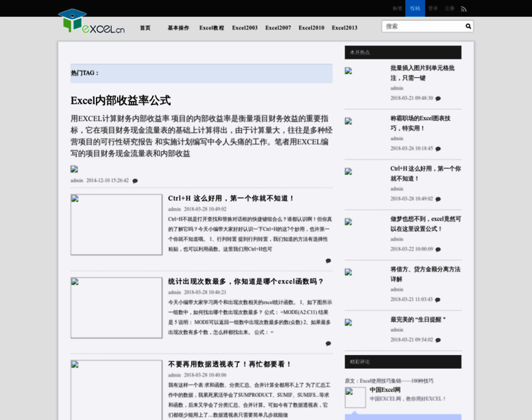Click date 2018-03-28 10:40:06
532x420 pixels.
205,375
